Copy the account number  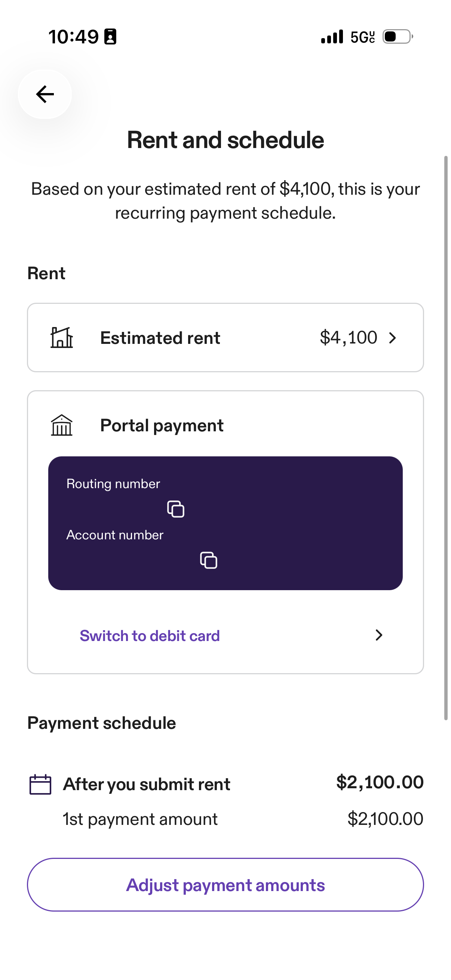tap(209, 560)
